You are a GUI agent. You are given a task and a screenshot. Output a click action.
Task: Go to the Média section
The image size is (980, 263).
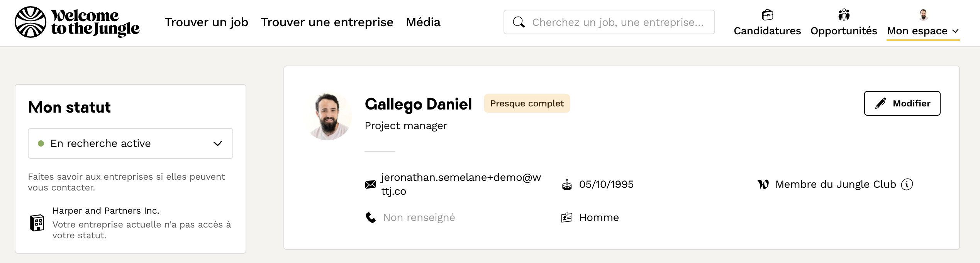[x=423, y=22]
